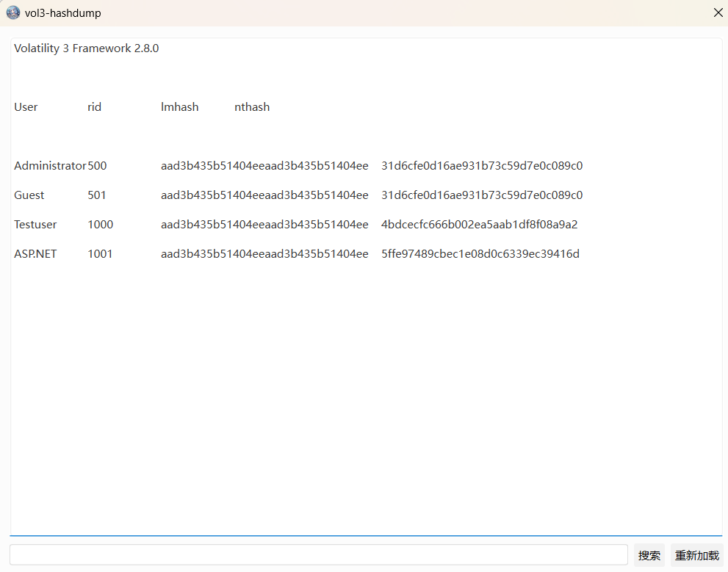Click the 'rid' column header
This screenshot has width=728, height=572.
pos(94,107)
